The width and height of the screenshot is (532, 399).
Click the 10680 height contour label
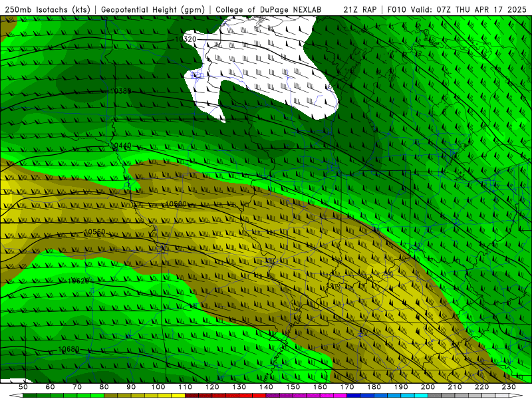[x=68, y=349]
